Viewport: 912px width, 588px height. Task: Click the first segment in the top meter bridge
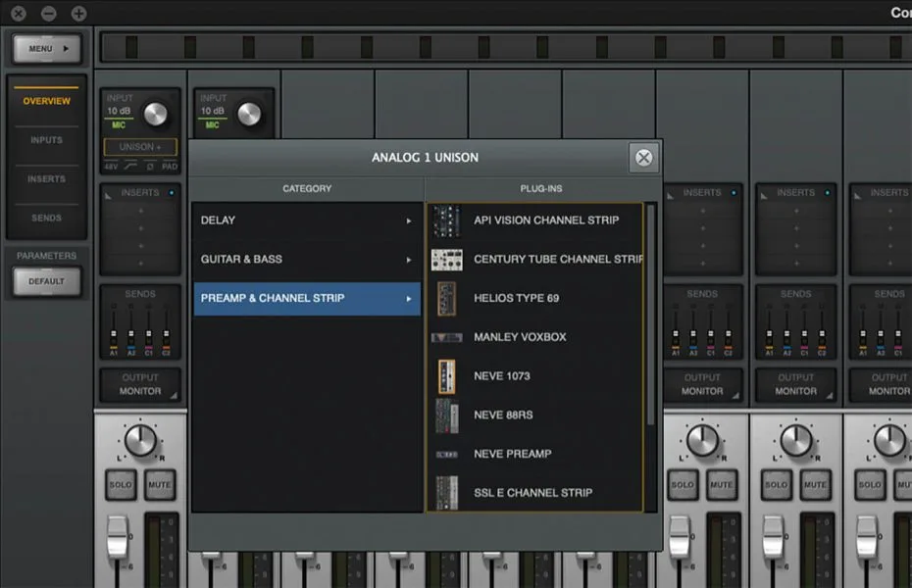click(x=132, y=47)
